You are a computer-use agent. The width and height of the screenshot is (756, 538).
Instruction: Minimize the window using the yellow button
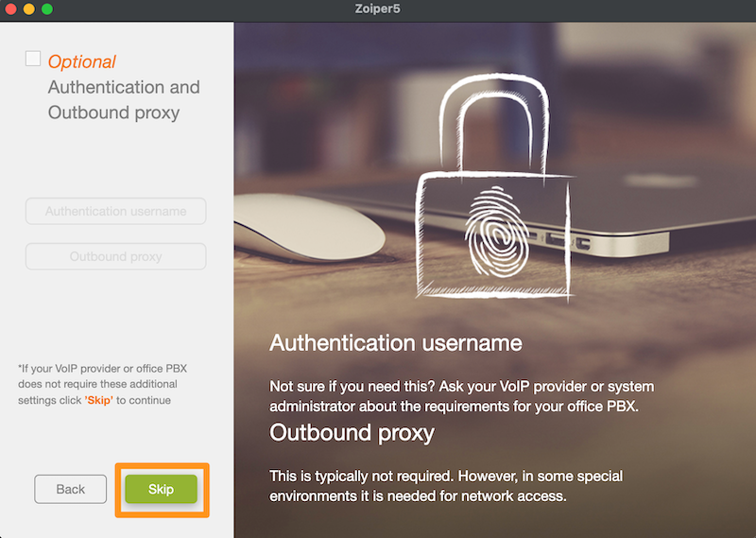pyautogui.click(x=29, y=9)
